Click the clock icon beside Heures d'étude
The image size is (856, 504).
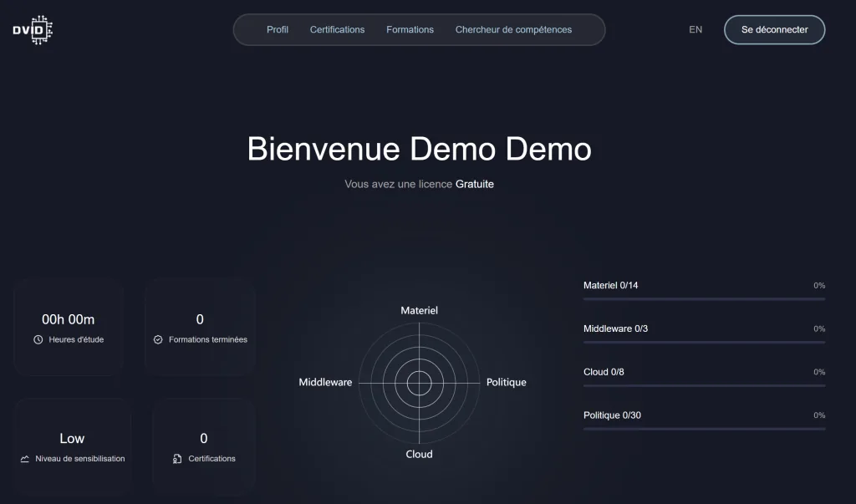pyautogui.click(x=38, y=339)
